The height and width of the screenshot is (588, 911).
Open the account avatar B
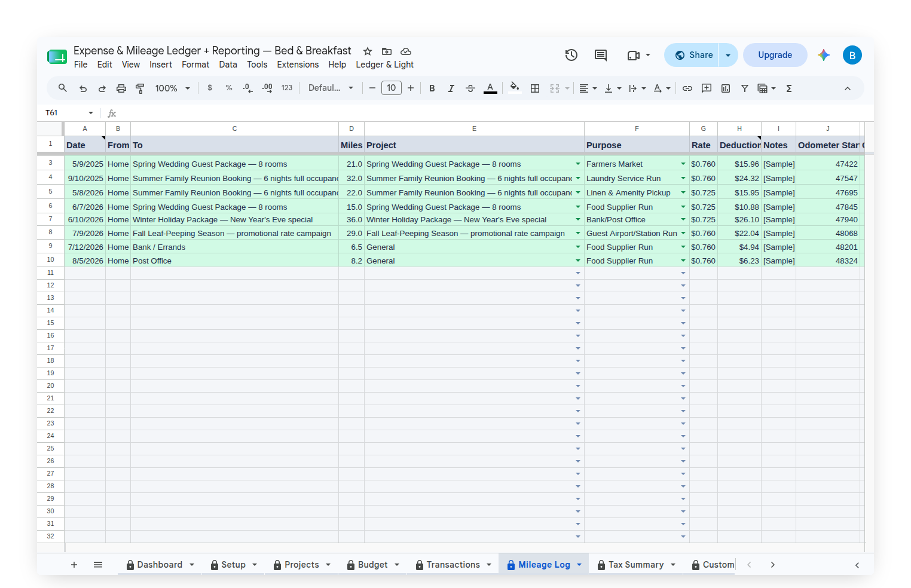click(x=852, y=55)
